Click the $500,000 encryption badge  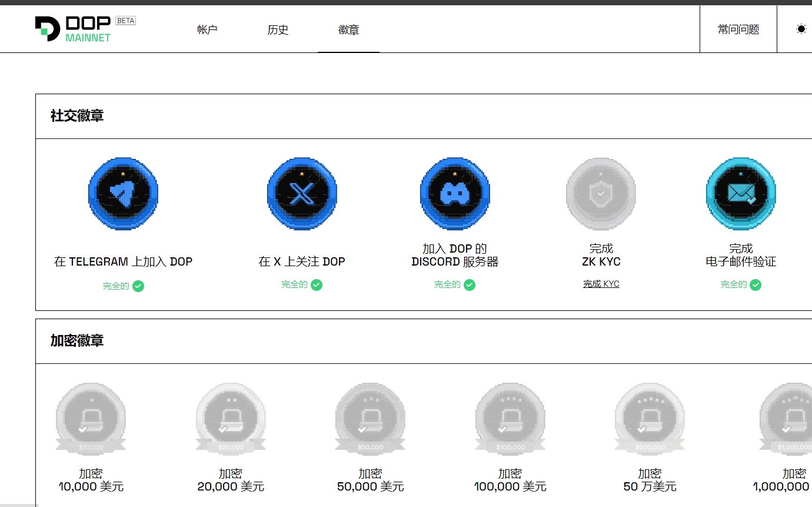pyautogui.click(x=650, y=420)
